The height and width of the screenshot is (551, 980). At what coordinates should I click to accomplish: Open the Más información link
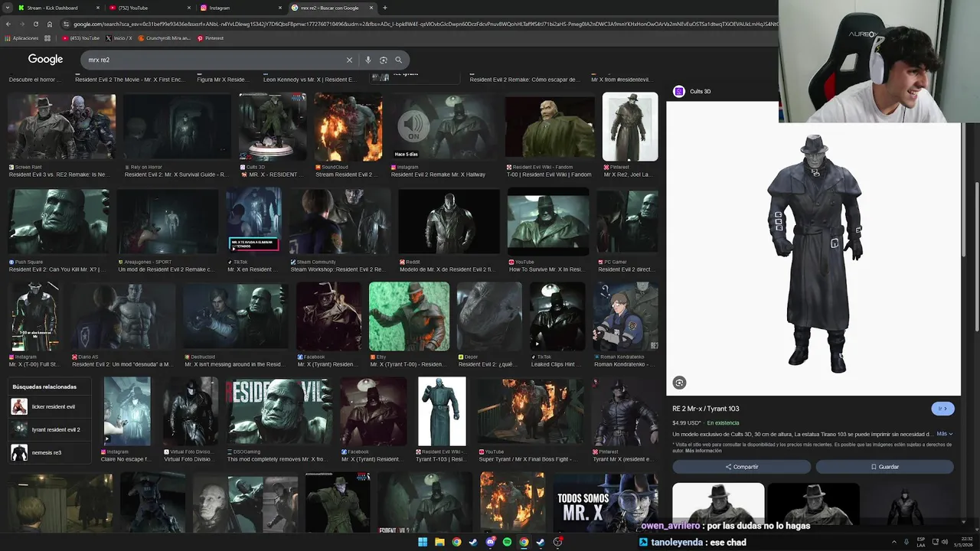(x=704, y=451)
